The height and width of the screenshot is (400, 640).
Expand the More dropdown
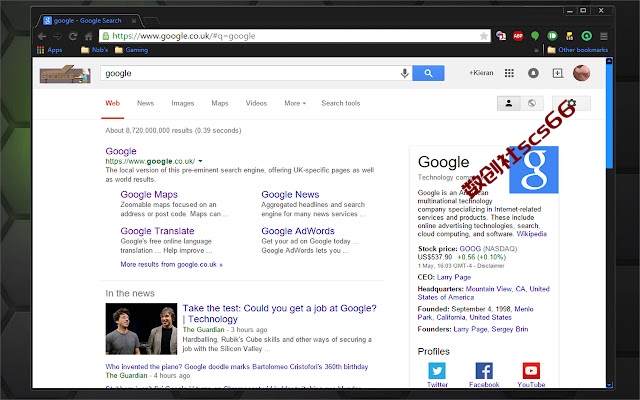click(x=295, y=103)
